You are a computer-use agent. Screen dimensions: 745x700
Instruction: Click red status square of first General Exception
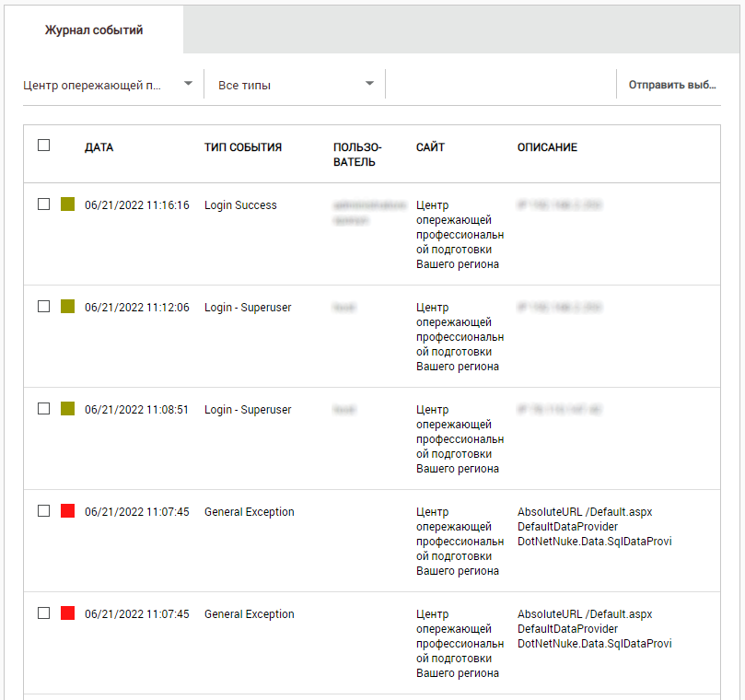[x=67, y=511]
